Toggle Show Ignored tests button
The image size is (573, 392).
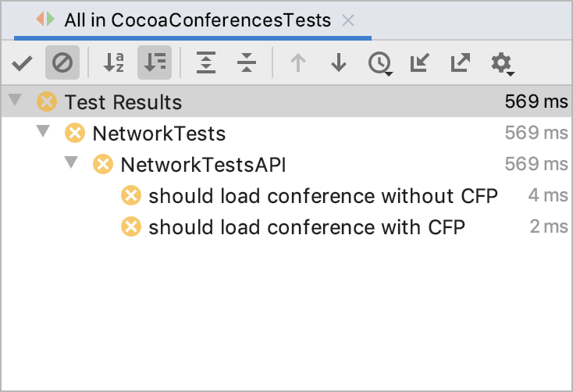(62, 63)
